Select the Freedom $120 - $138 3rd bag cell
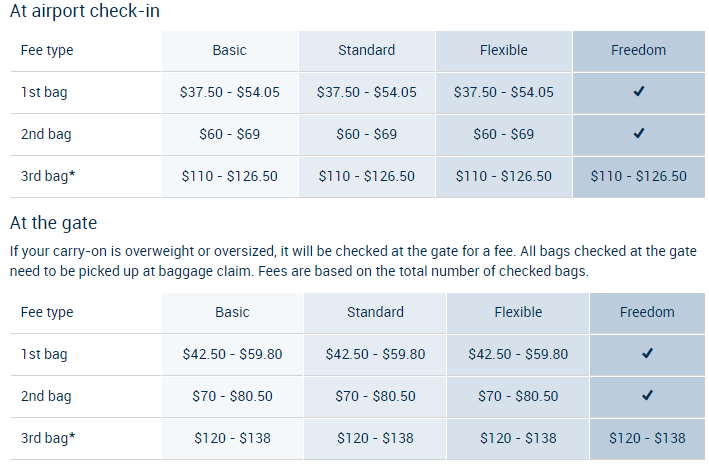Screen dimensions: 709x464 (647, 438)
